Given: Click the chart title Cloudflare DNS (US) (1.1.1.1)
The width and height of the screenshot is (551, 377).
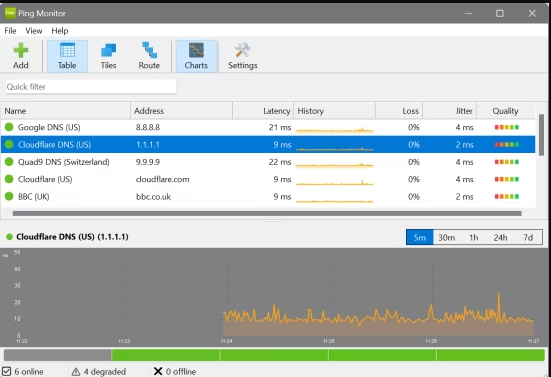Looking at the screenshot, I should (72, 237).
